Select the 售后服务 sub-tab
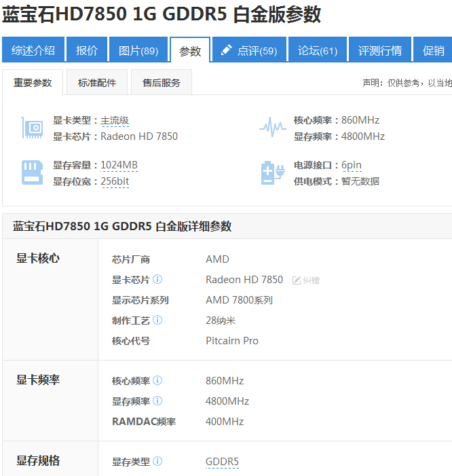This screenshot has height=476, width=452. 162,82
